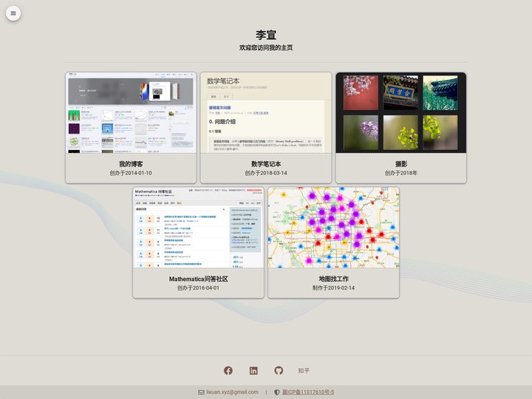Click the 创办于2014-01-10 date text

tap(131, 173)
